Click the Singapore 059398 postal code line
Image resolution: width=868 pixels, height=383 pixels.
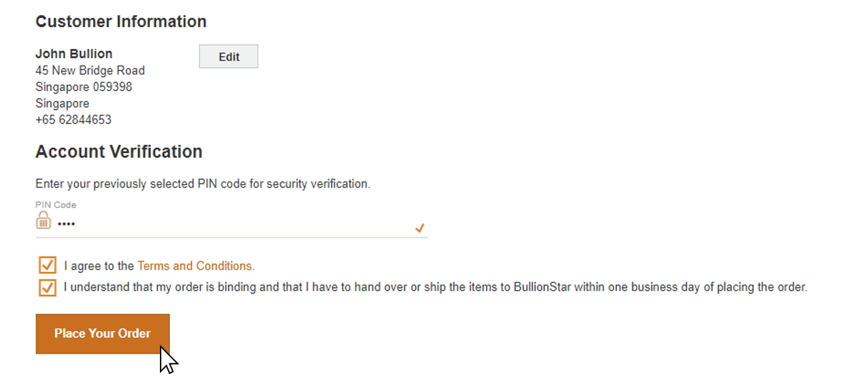coord(84,87)
